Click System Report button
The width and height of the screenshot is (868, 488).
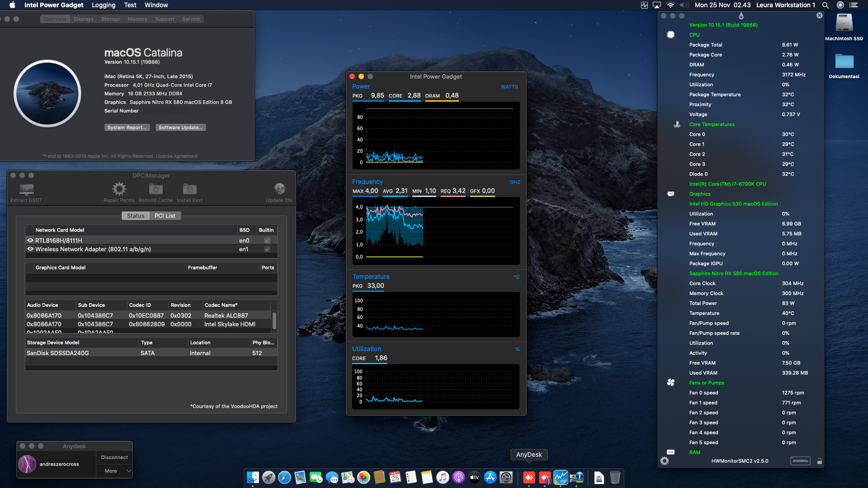pyautogui.click(x=127, y=127)
